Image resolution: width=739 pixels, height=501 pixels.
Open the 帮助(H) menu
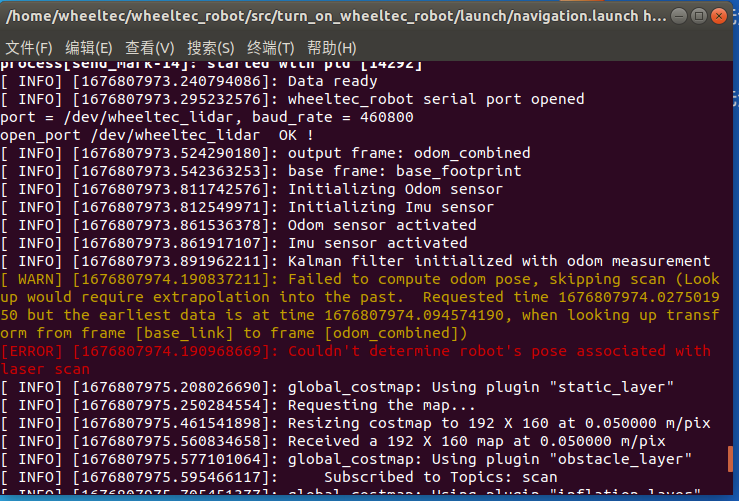331,48
